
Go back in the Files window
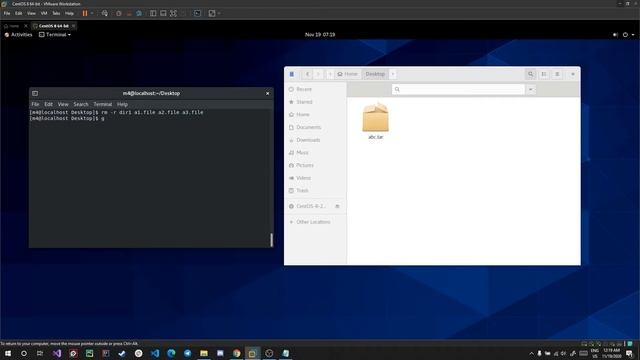[308, 74]
